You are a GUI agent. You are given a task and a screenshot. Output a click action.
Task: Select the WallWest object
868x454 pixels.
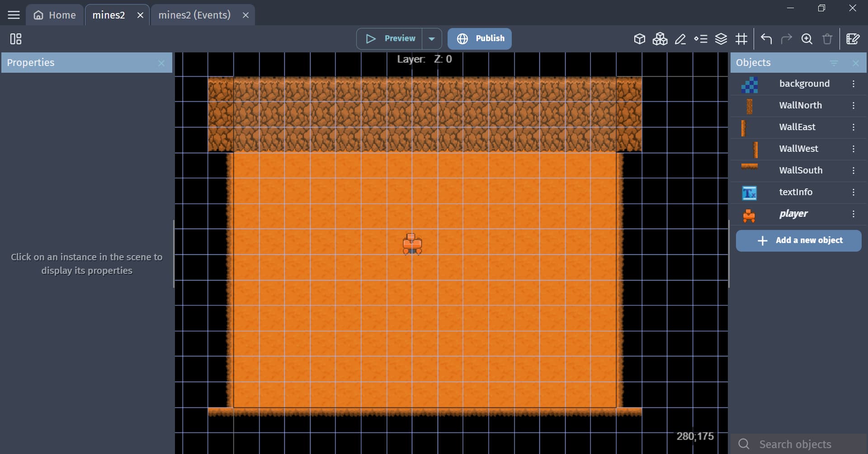(798, 149)
